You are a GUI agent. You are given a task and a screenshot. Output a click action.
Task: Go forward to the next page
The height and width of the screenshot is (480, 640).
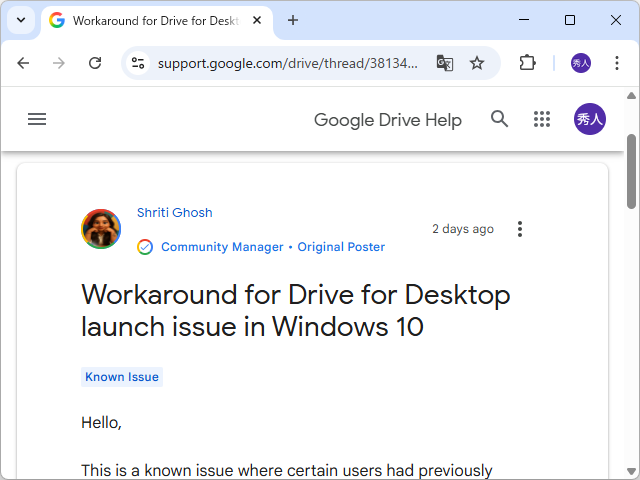[x=59, y=63]
